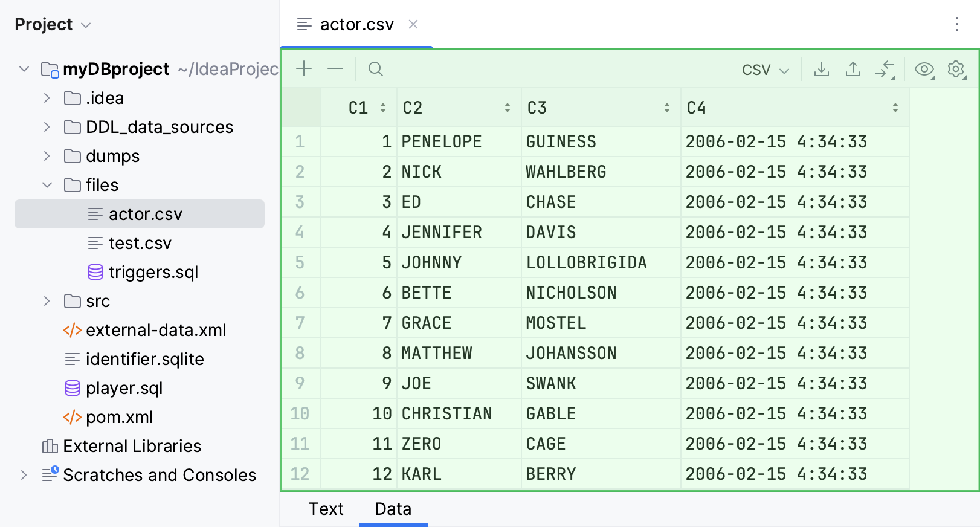Image resolution: width=980 pixels, height=527 pixels.
Task: Click the PENELOPE cell in row 1
Action: pyautogui.click(x=442, y=141)
